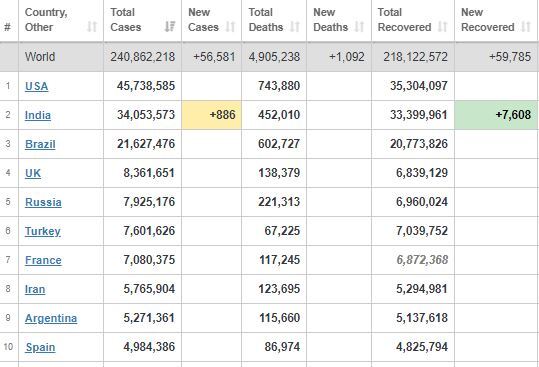
Task: Select World new deaths +1,092
Action: (x=347, y=57)
